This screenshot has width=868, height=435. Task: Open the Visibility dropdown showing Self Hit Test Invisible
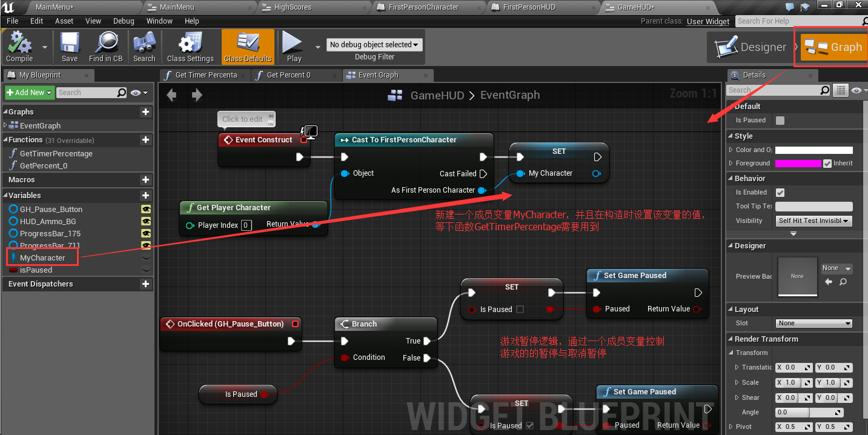pyautogui.click(x=813, y=221)
